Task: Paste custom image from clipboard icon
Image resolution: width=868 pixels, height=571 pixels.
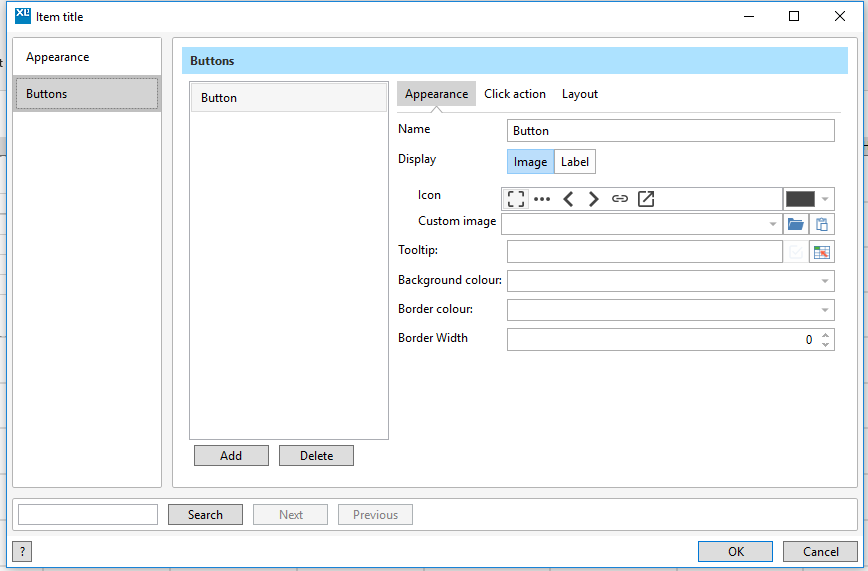Action: tap(822, 224)
